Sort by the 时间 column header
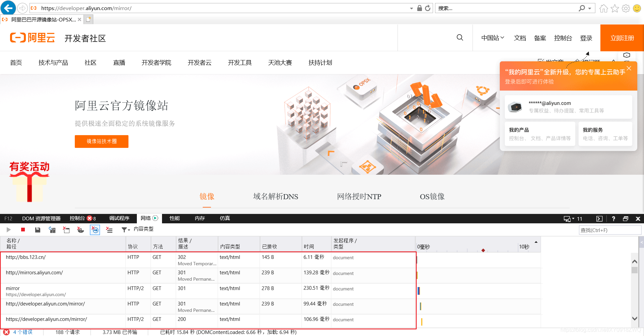The width and height of the screenshot is (644, 336). tap(316, 244)
